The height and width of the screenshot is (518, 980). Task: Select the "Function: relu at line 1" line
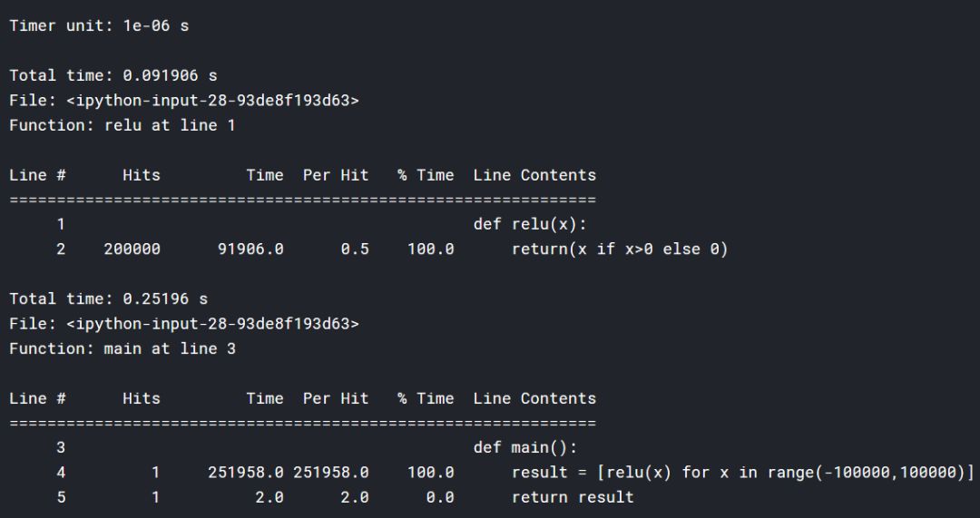[x=122, y=125]
